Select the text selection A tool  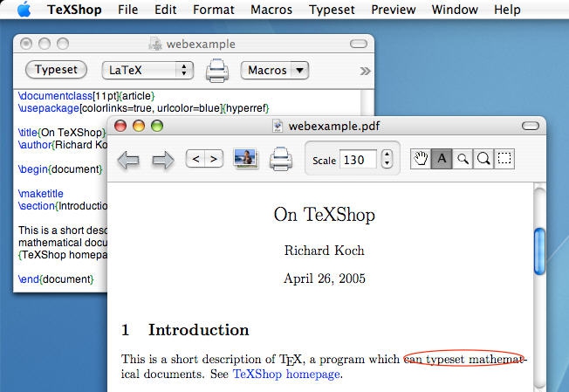(442, 159)
